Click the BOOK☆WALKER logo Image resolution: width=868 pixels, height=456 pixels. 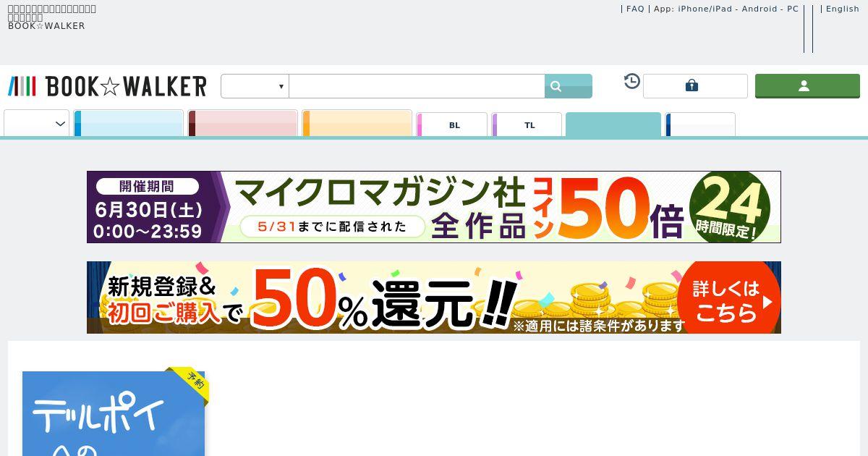pyautogui.click(x=107, y=86)
